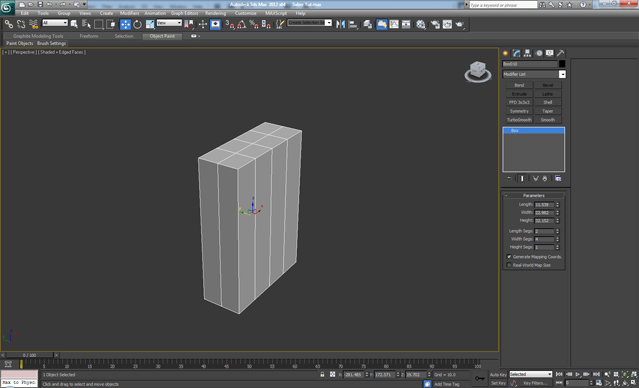Open the Modifiers menu

(130, 13)
